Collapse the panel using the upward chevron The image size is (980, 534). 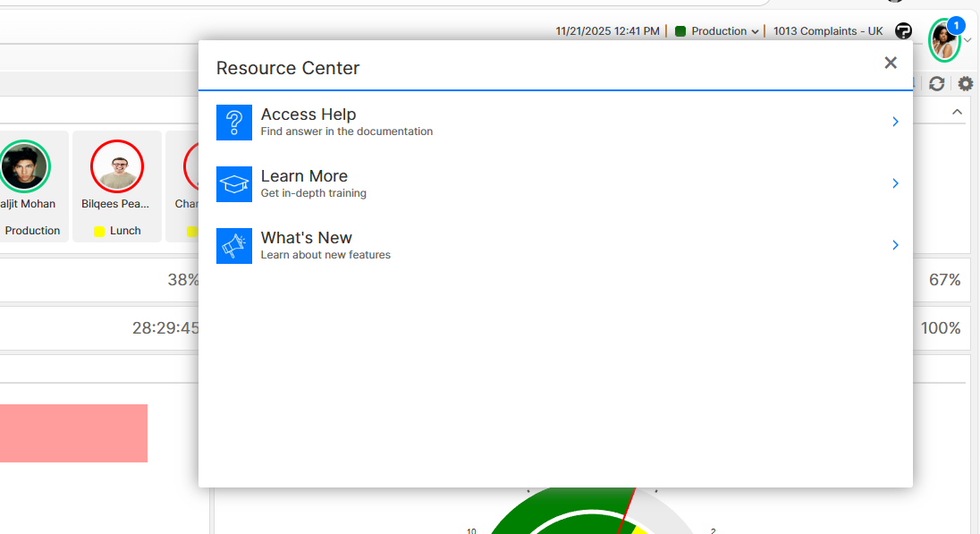pos(957,111)
